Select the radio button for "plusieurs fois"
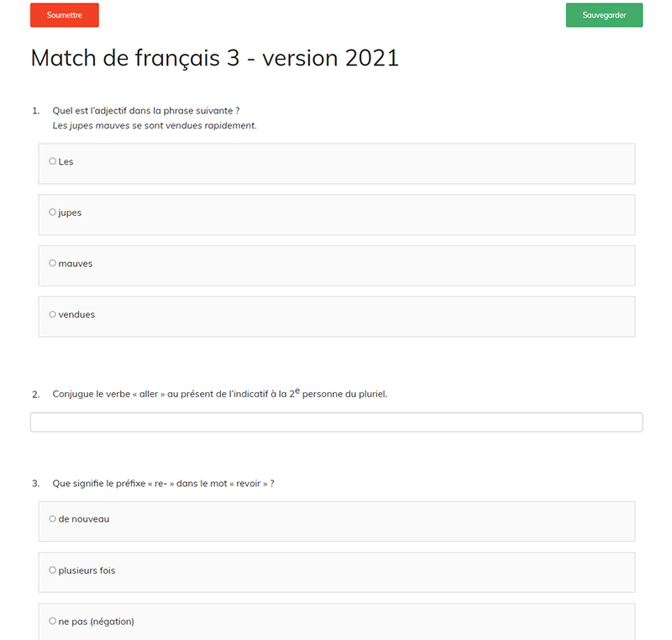672x640 pixels. click(x=52, y=570)
